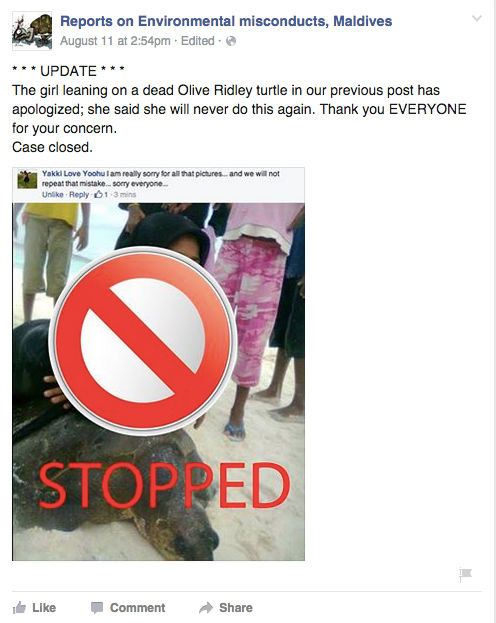
Task: Click the Share arrow icon
Action: tap(206, 608)
